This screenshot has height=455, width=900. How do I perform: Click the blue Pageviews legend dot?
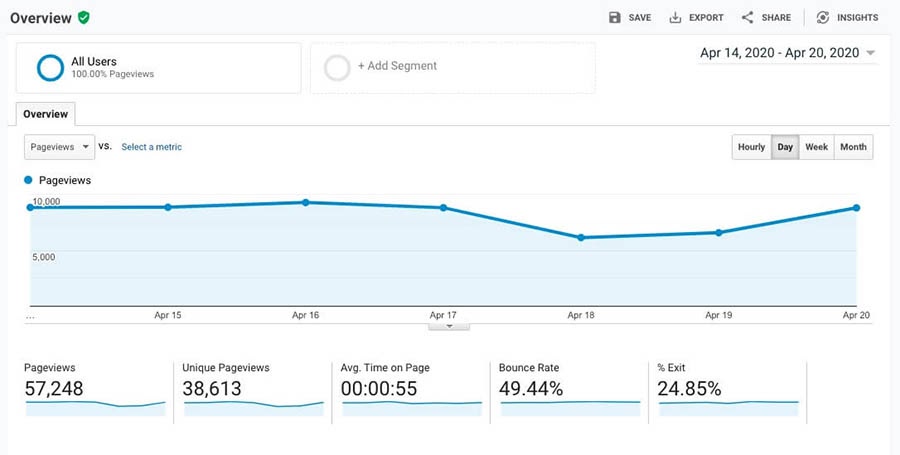(28, 180)
